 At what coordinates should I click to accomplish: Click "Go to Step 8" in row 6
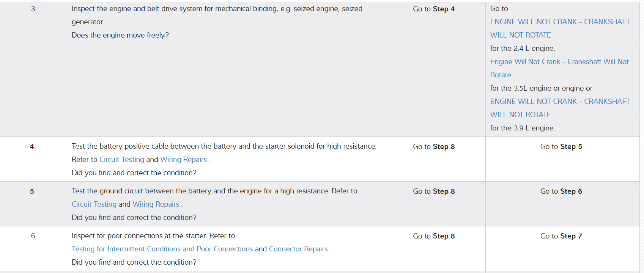tap(434, 236)
